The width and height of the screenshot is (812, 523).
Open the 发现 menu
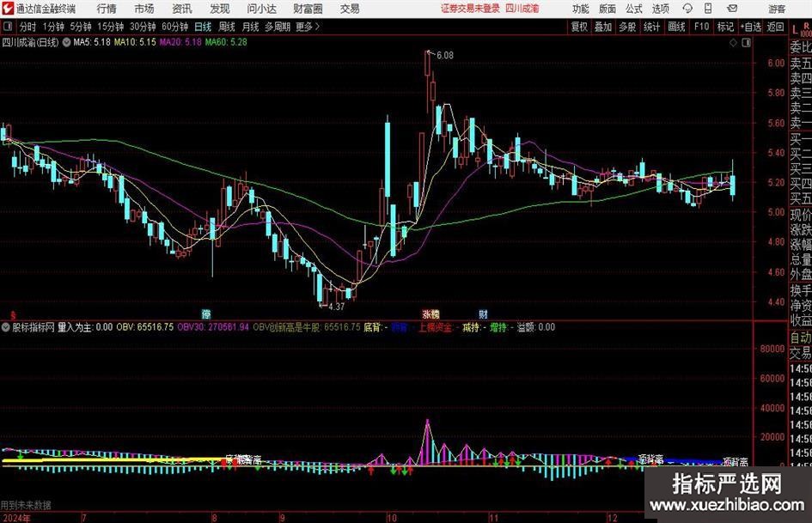pyautogui.click(x=220, y=9)
